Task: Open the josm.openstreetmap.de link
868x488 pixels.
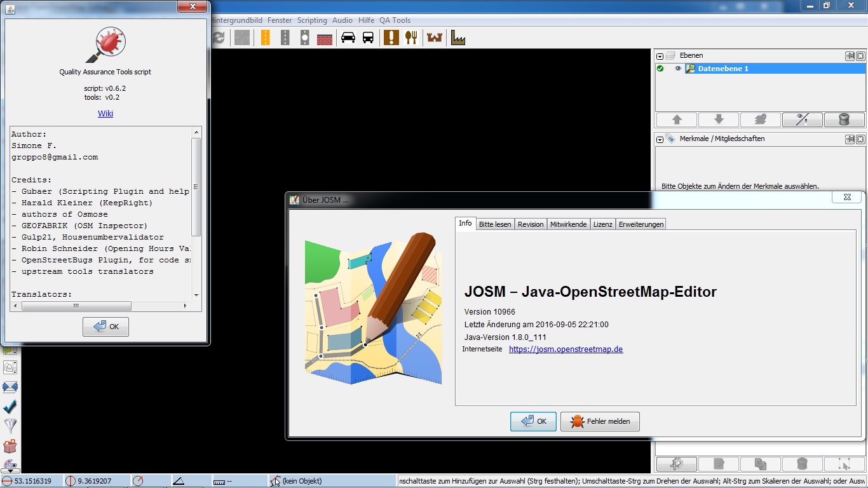Action: point(566,349)
